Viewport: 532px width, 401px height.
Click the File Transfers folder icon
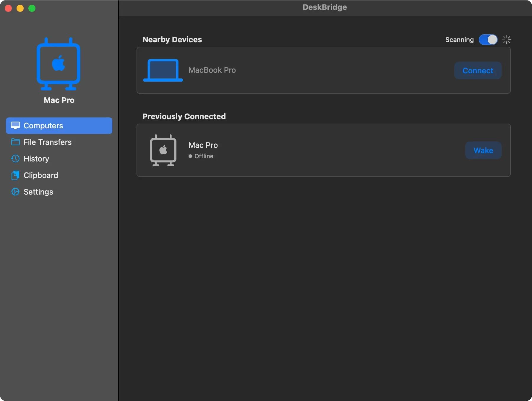[x=15, y=142]
